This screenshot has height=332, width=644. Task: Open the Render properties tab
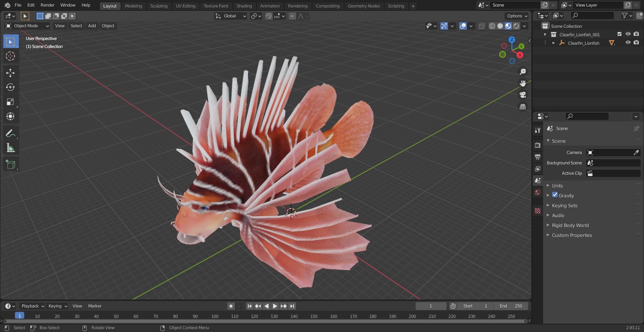pyautogui.click(x=537, y=145)
